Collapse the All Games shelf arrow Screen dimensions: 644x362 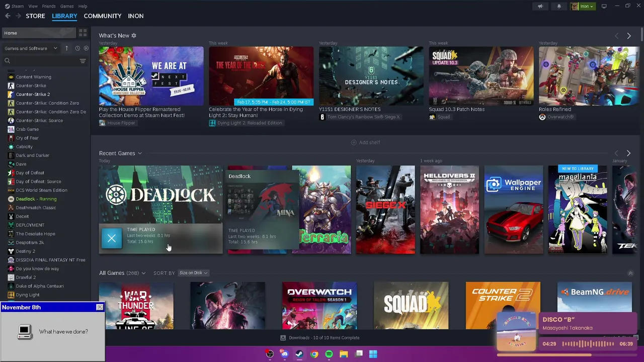(x=630, y=273)
